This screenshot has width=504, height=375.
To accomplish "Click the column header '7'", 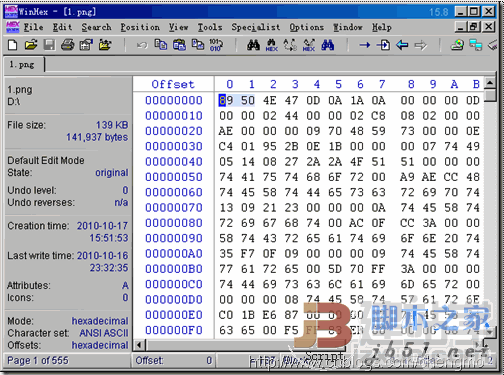I will tap(382, 84).
